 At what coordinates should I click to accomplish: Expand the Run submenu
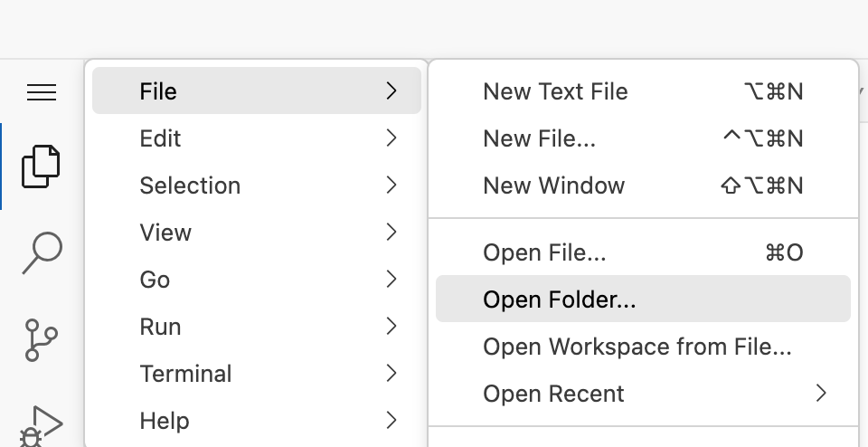[257, 327]
